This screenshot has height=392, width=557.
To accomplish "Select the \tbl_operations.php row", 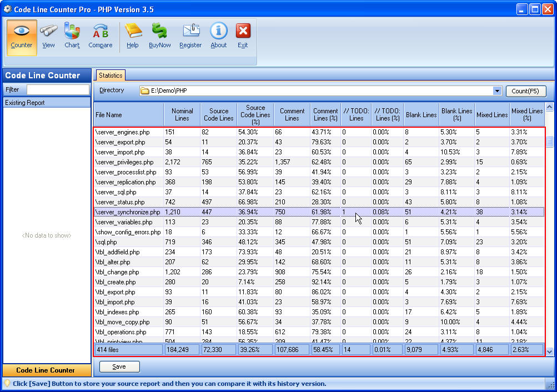I will pyautogui.click(x=319, y=332).
